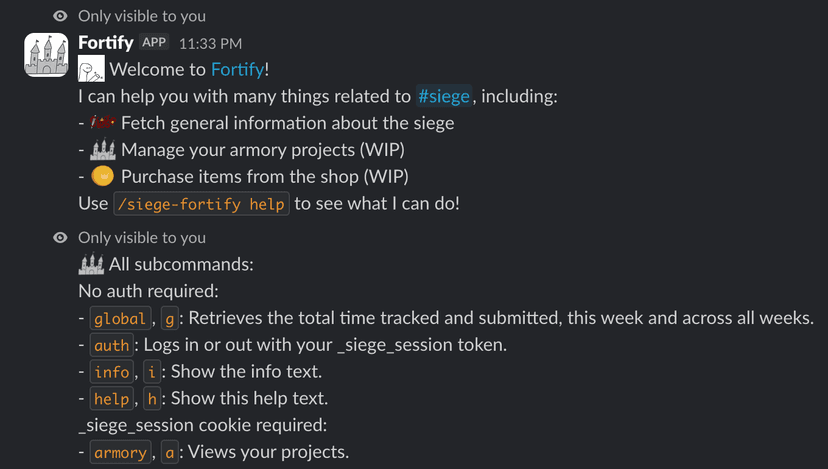
Task: Click the APP badge next to Fortify
Action: tap(154, 43)
